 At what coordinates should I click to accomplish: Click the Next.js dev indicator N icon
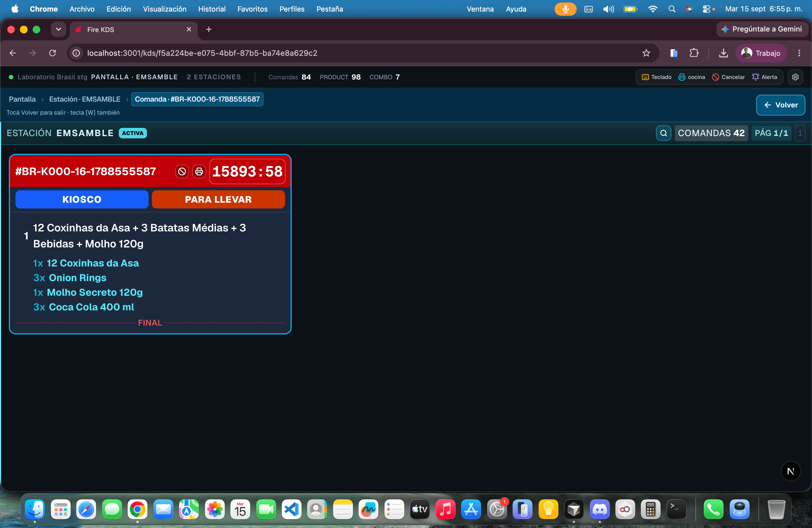pyautogui.click(x=790, y=471)
